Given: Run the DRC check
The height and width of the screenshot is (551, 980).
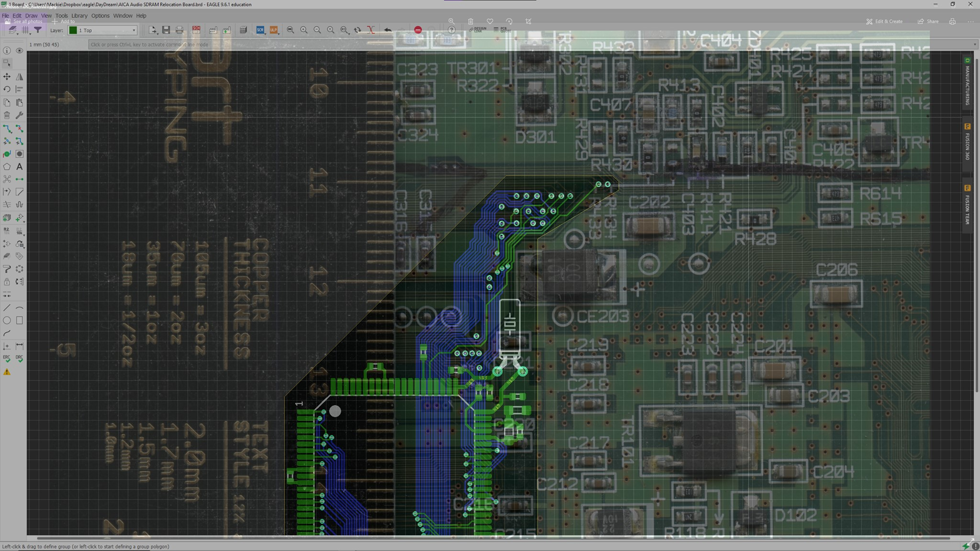Looking at the screenshot, I should [20, 358].
